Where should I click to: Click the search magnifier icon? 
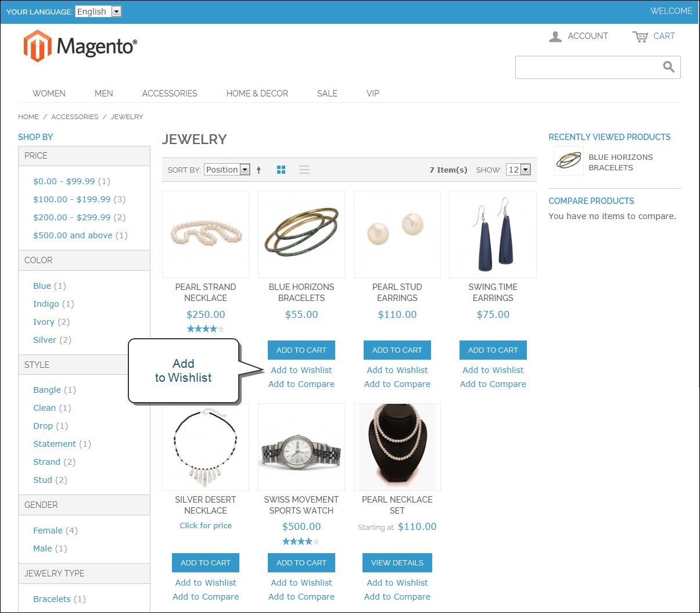[x=669, y=67]
